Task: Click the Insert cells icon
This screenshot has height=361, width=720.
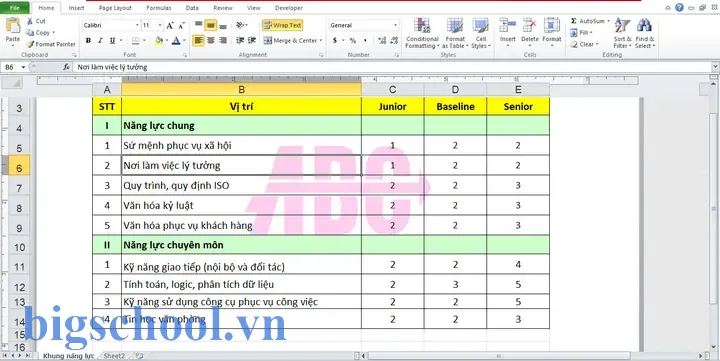Action: click(x=507, y=26)
